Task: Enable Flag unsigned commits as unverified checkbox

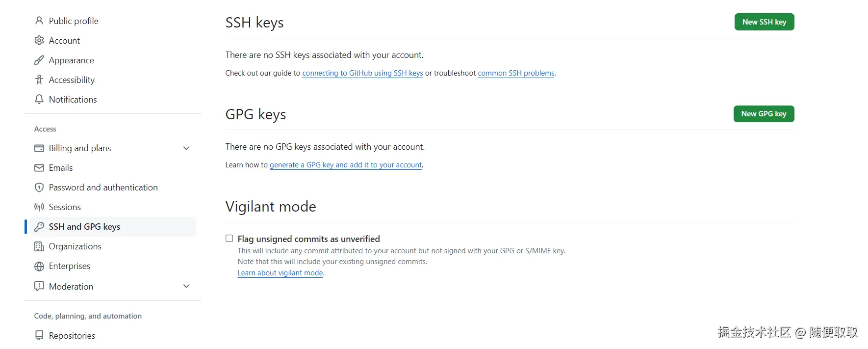Action: click(x=229, y=239)
